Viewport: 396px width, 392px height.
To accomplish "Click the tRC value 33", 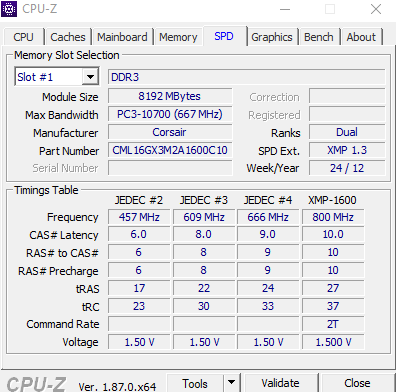I will [268, 306].
